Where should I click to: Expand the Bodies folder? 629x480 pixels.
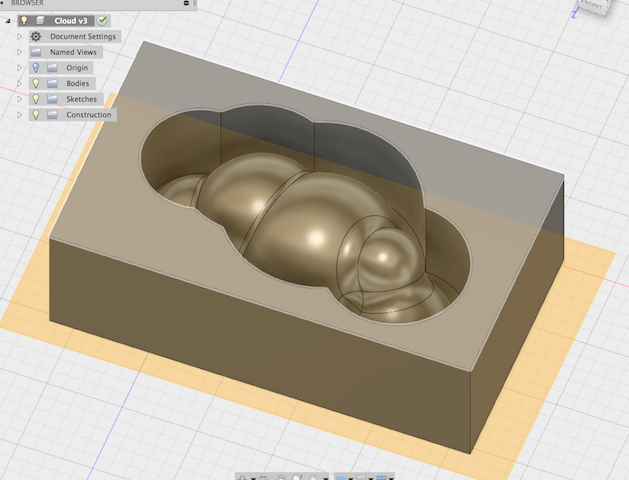19,83
